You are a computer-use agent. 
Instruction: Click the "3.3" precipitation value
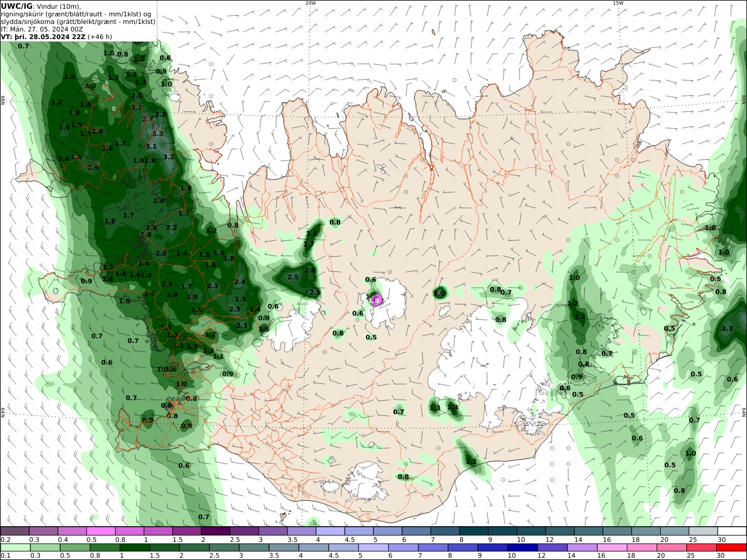pos(158,134)
